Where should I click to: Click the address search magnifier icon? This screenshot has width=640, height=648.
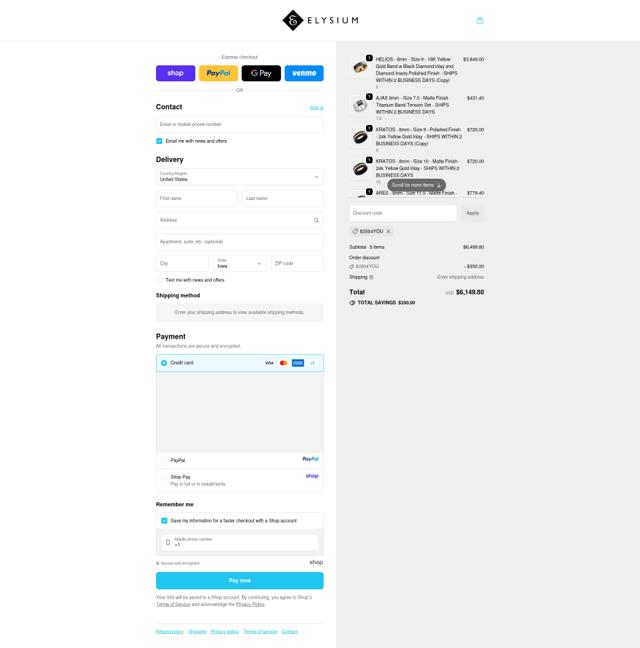[316, 220]
